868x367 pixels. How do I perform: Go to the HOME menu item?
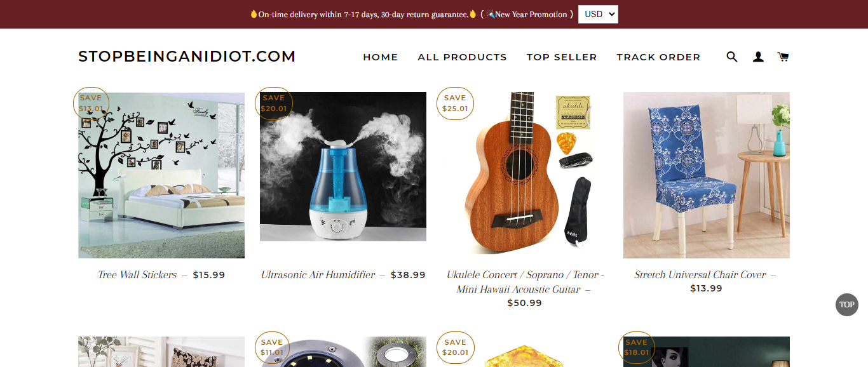click(x=381, y=57)
